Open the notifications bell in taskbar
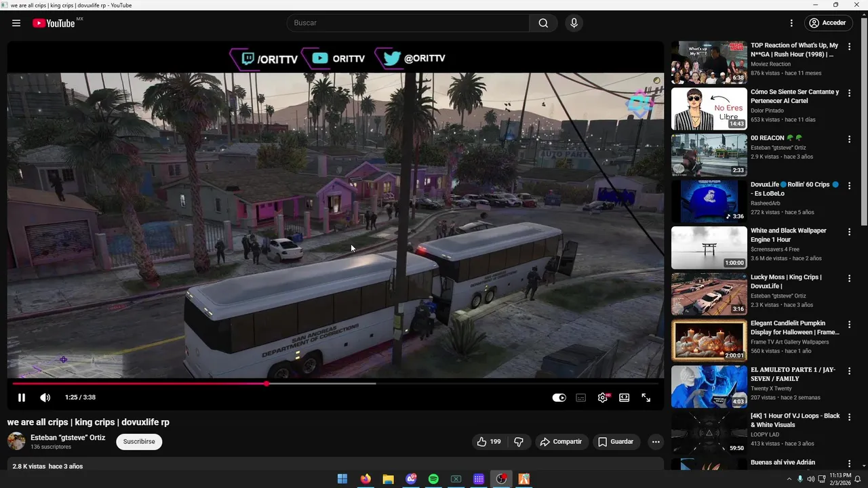 click(x=857, y=479)
